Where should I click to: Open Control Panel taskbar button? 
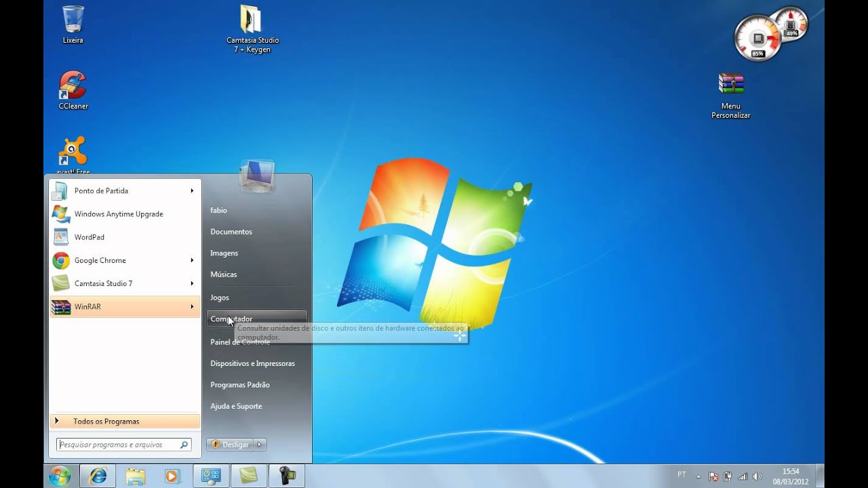212,476
